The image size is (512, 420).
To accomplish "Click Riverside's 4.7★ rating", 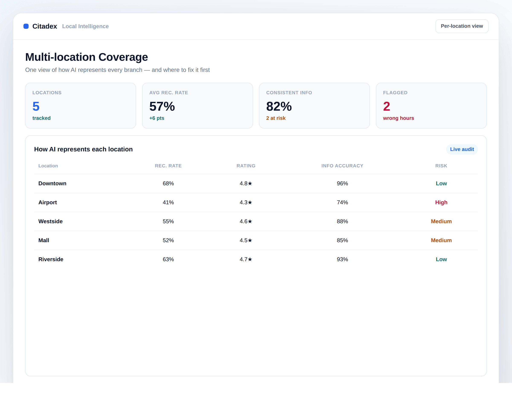I will pyautogui.click(x=246, y=259).
